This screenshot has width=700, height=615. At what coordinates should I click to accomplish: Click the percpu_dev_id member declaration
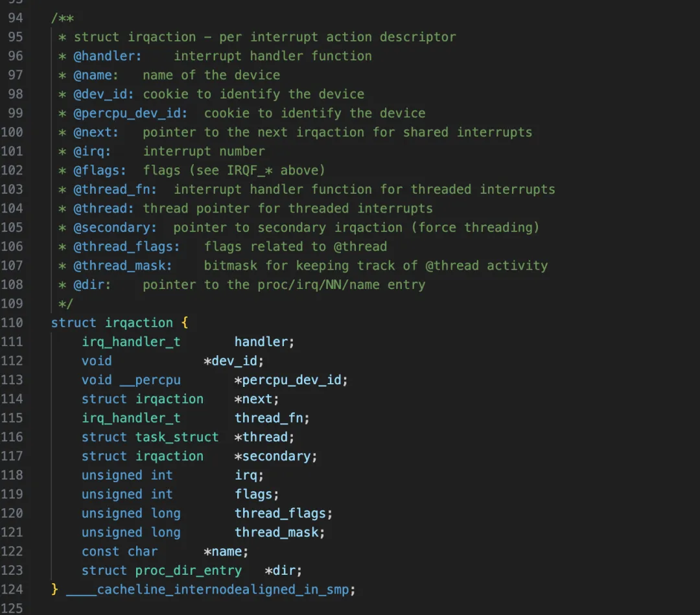pos(292,380)
